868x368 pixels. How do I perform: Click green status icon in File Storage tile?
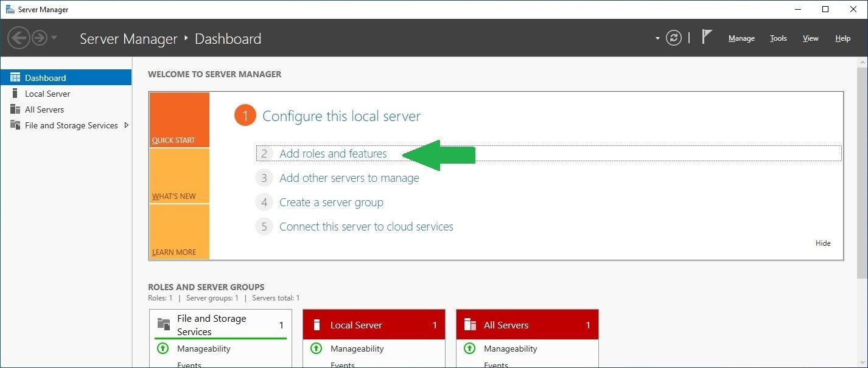(163, 349)
